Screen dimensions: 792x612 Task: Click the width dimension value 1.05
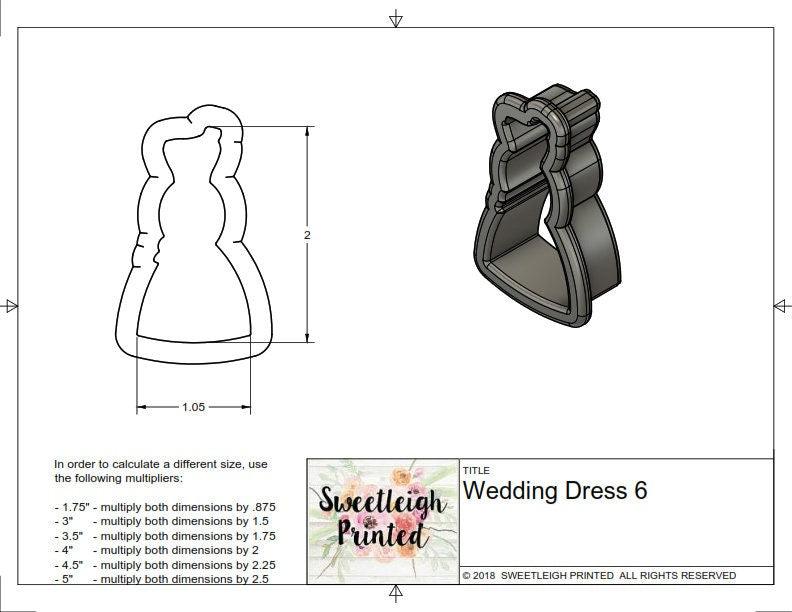click(x=193, y=407)
